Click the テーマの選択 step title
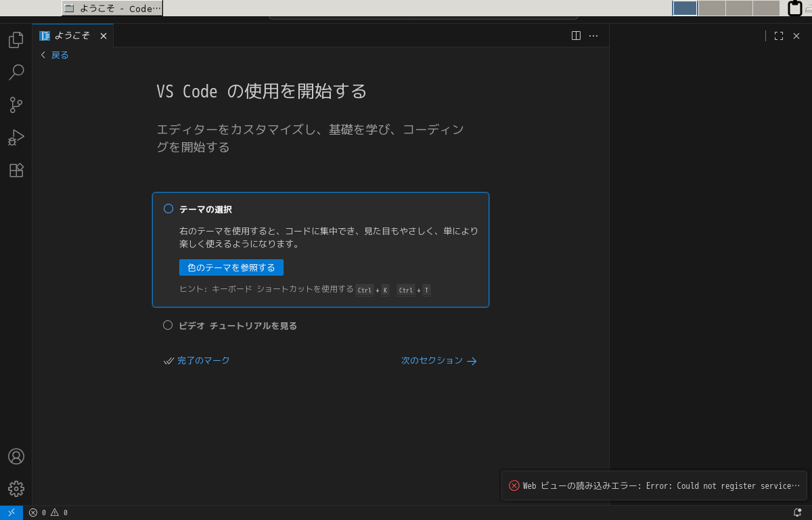 pyautogui.click(x=206, y=209)
